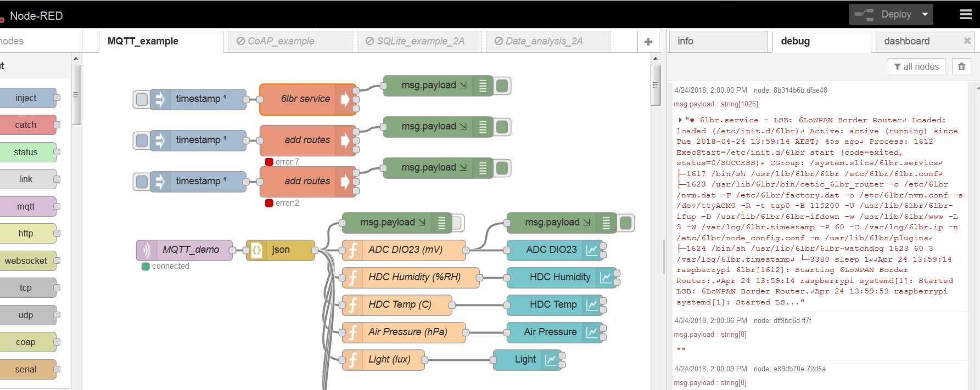
Task: Select the tcp palette node
Action: coord(29,287)
